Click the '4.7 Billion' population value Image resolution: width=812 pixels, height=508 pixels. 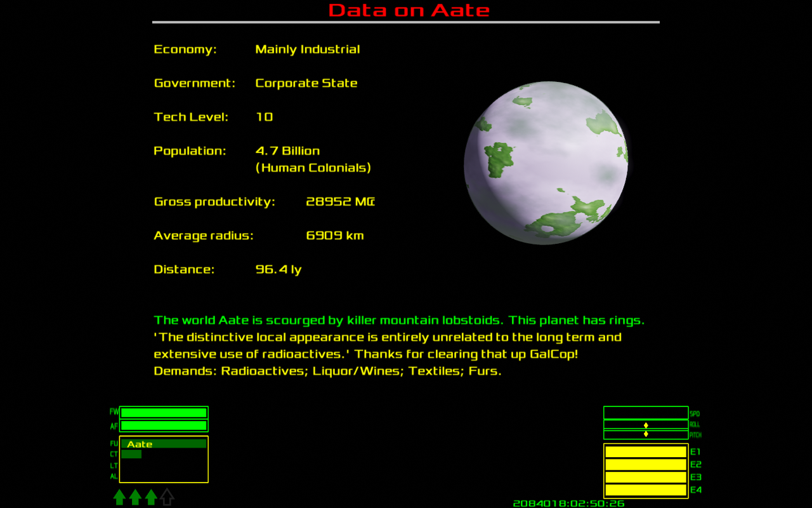[x=287, y=151]
